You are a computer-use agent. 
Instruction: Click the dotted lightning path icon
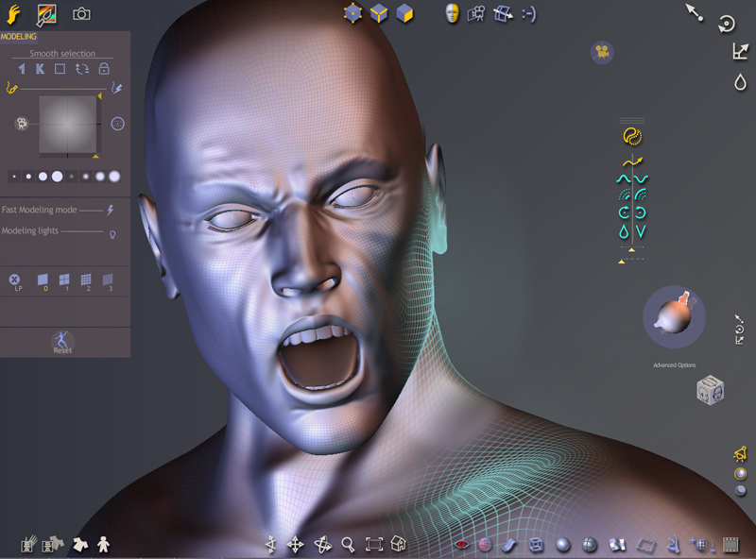116,88
